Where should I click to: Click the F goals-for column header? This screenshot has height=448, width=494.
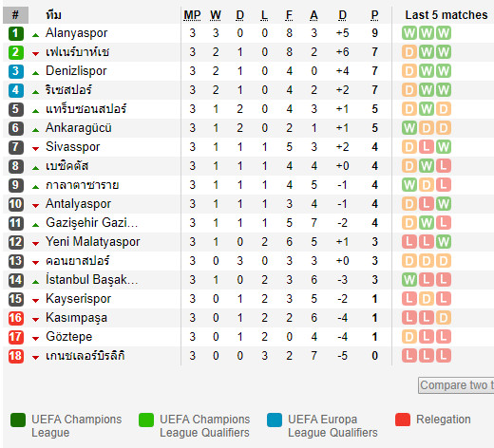(x=289, y=15)
